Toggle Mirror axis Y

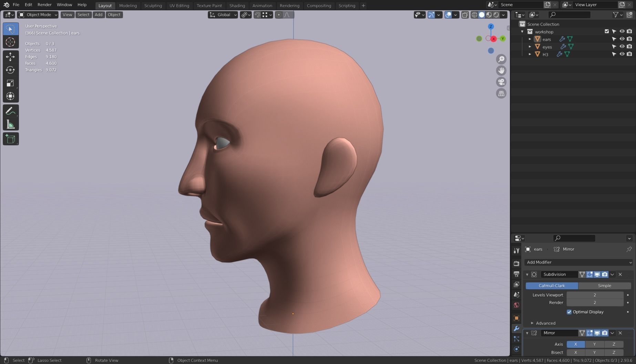pos(594,344)
